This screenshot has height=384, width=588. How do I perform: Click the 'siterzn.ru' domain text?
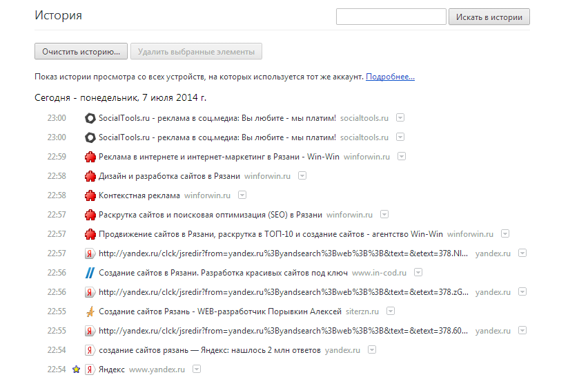pos(362,311)
